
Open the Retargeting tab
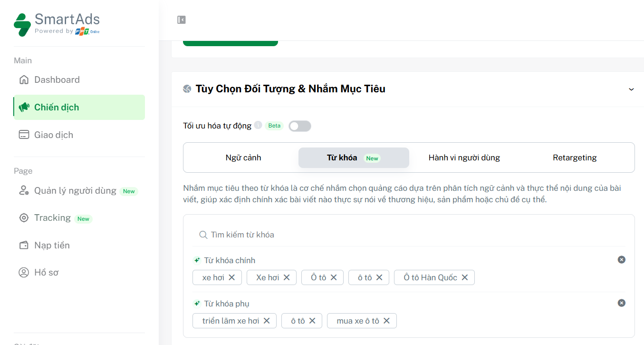click(575, 158)
